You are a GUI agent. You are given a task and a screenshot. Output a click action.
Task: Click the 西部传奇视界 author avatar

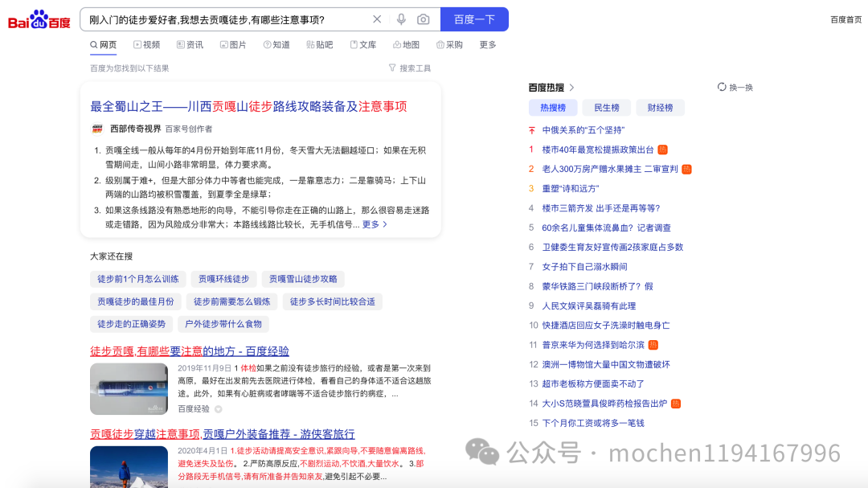(97, 129)
